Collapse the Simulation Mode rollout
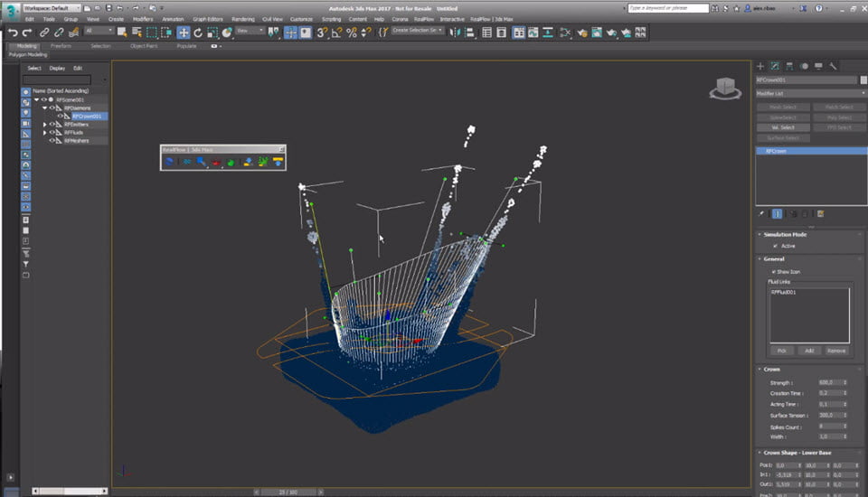The image size is (868, 497). (x=785, y=235)
